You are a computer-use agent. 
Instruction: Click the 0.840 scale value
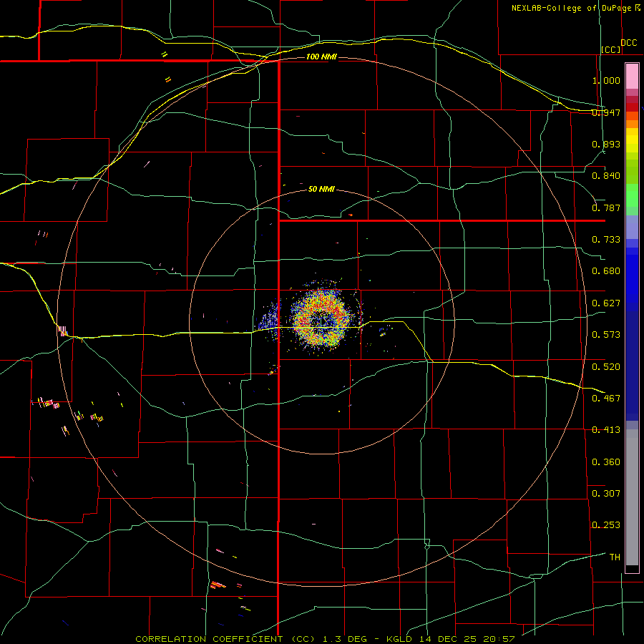(x=606, y=176)
